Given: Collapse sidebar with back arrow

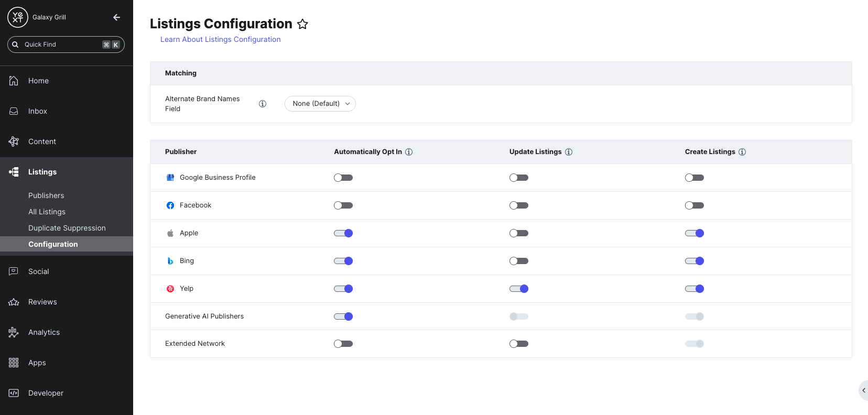Looking at the screenshot, I should click(116, 17).
